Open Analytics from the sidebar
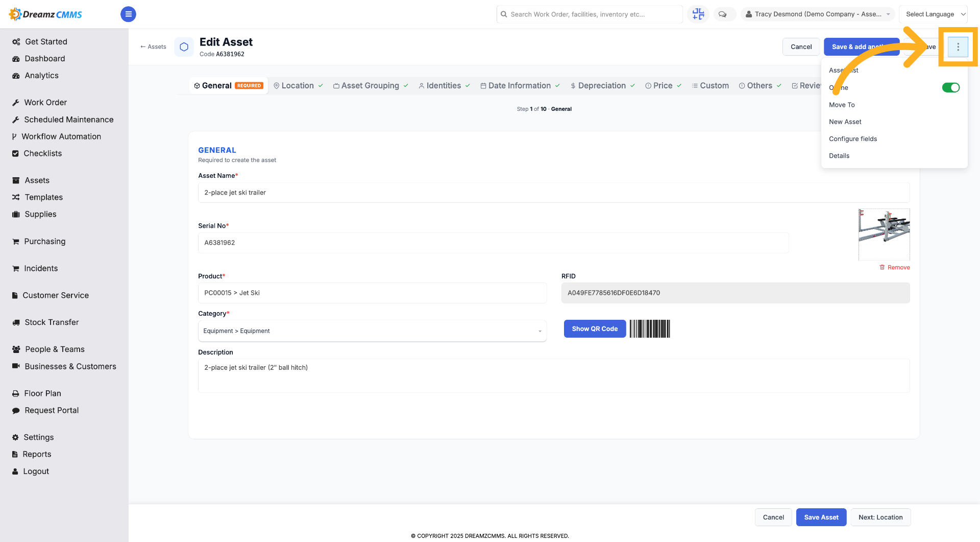 click(x=42, y=76)
